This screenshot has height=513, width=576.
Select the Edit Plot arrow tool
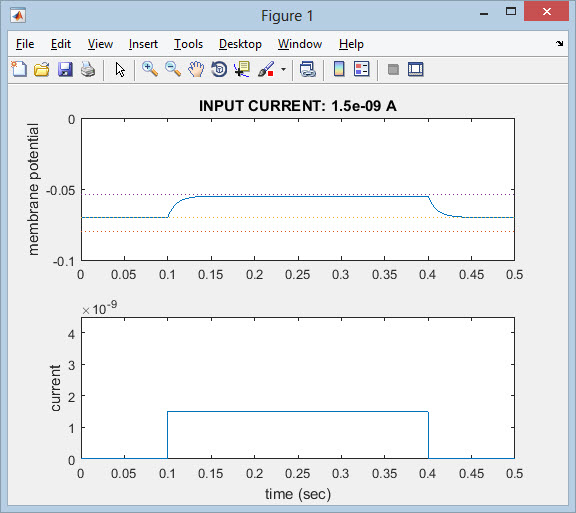click(120, 69)
